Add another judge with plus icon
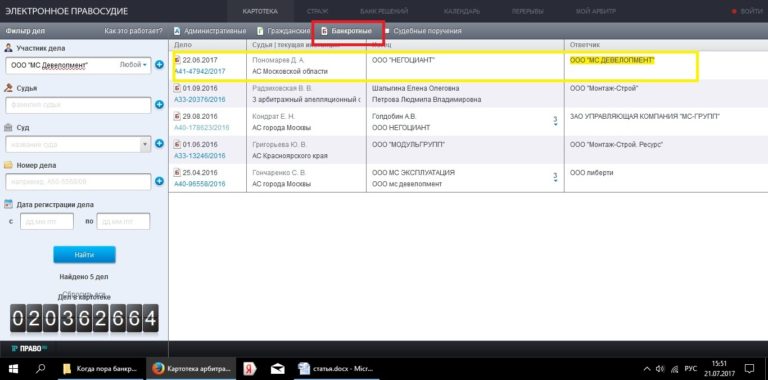The image size is (768, 380). tap(159, 105)
